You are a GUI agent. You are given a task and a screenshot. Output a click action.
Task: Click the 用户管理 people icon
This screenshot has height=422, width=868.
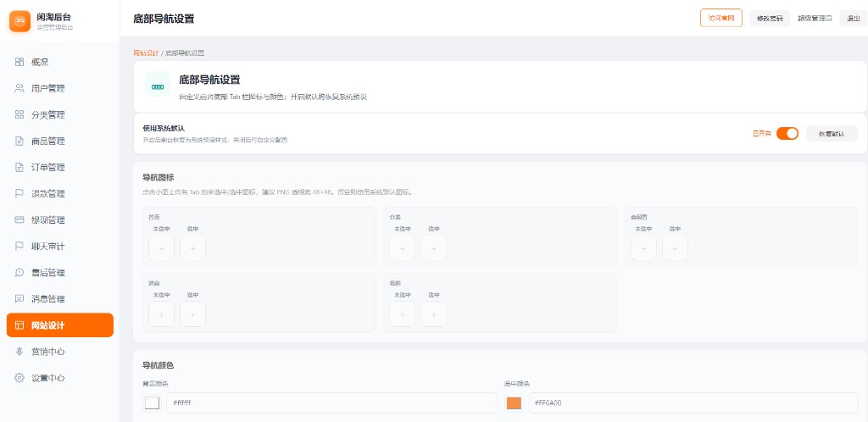[x=19, y=88]
